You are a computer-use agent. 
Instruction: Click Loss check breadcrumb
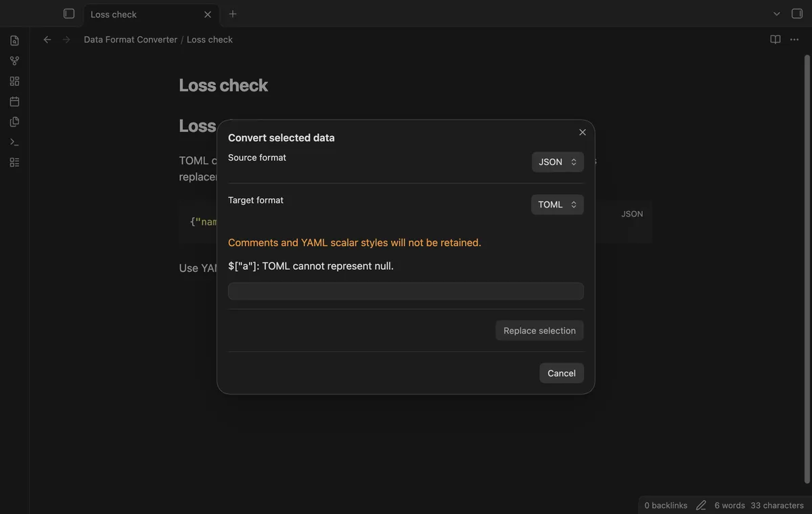pyautogui.click(x=210, y=39)
